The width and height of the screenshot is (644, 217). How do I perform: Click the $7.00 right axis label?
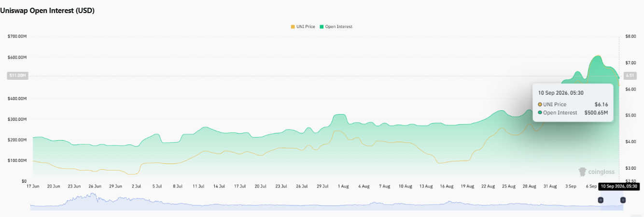pos(630,63)
